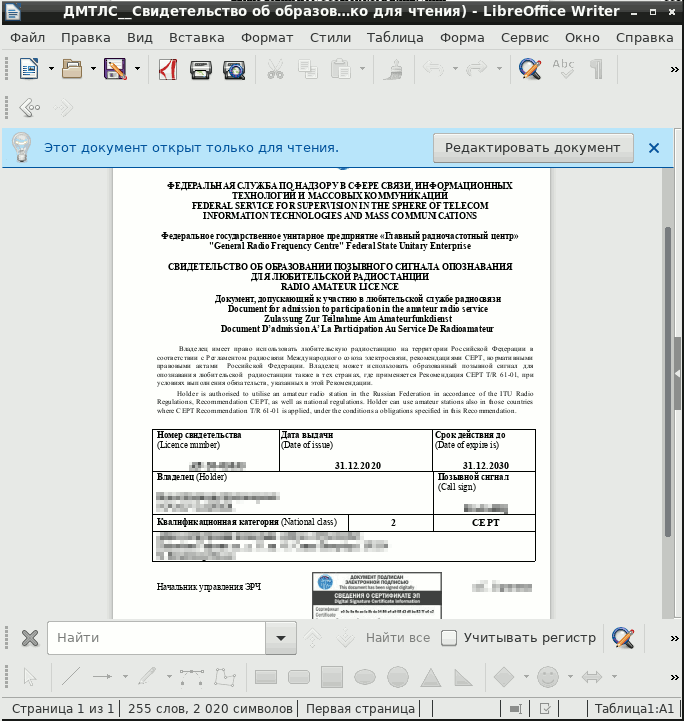Open Find and Replace toolbar icon
This screenshot has width=684, height=721.
[530, 69]
